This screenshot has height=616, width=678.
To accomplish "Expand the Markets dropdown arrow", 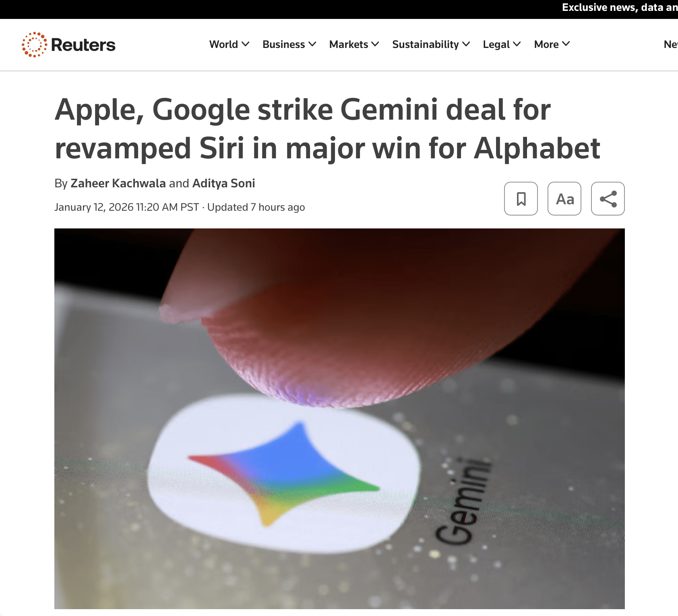I will point(375,44).
